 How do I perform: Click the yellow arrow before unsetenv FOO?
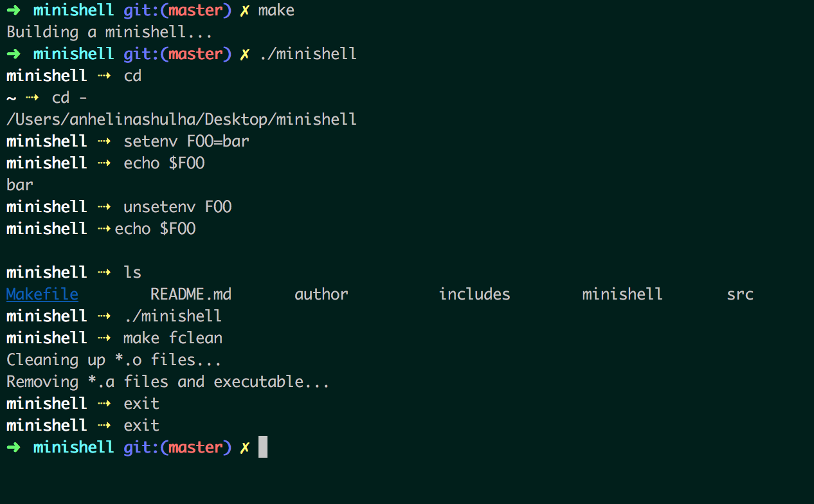click(105, 207)
